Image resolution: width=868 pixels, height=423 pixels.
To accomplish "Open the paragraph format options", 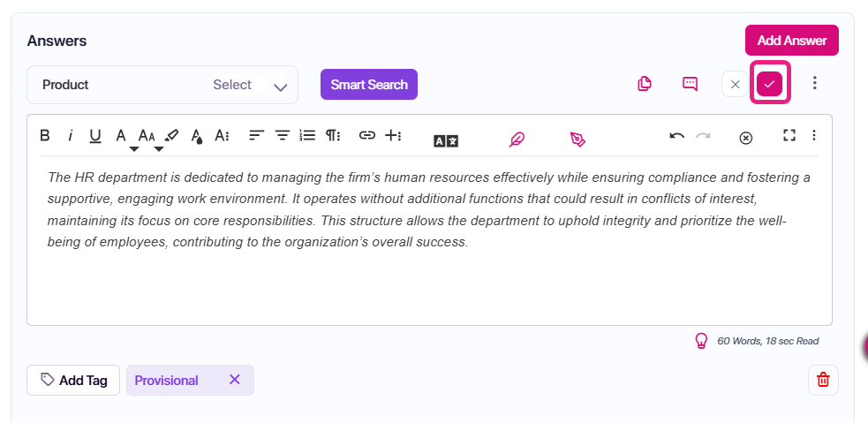I will coord(333,135).
